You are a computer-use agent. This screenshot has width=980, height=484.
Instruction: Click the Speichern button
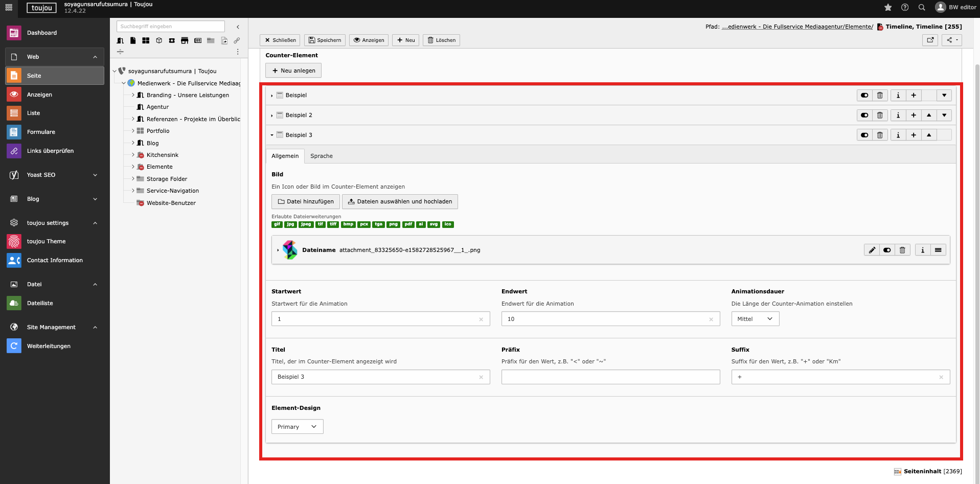point(325,40)
